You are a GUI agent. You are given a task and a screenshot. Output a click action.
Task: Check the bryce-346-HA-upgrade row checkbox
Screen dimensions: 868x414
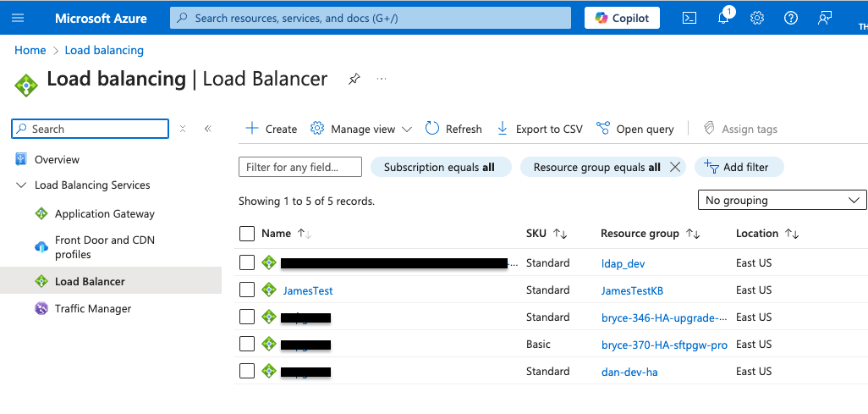[247, 317]
